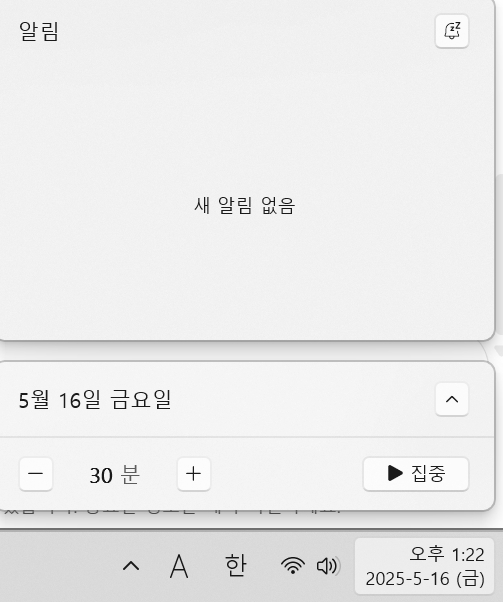Screen dimensions: 503x602
Task: Click the 알림 panel title
Action: (39, 31)
